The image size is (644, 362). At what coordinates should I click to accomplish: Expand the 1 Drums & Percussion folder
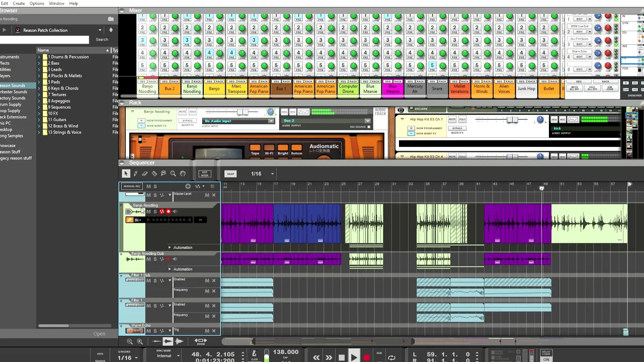[39, 57]
